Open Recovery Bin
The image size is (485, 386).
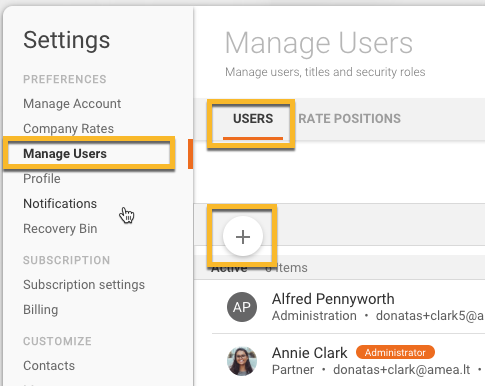click(x=60, y=229)
